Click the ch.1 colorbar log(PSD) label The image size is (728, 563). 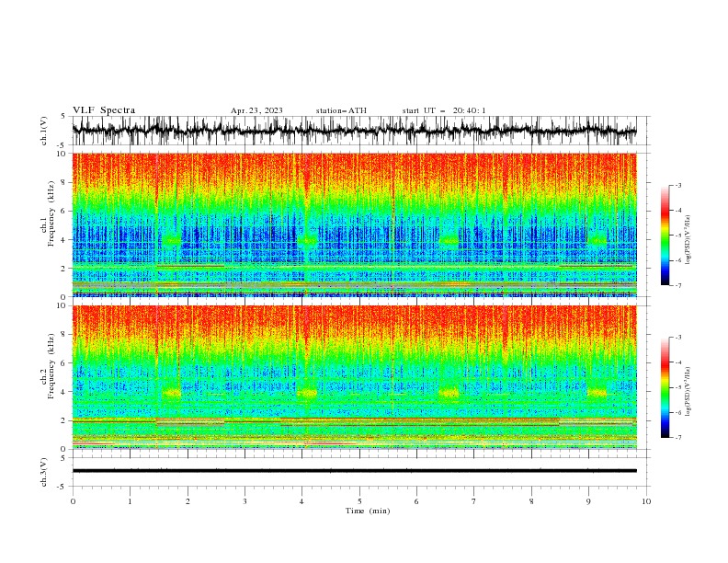(688, 240)
